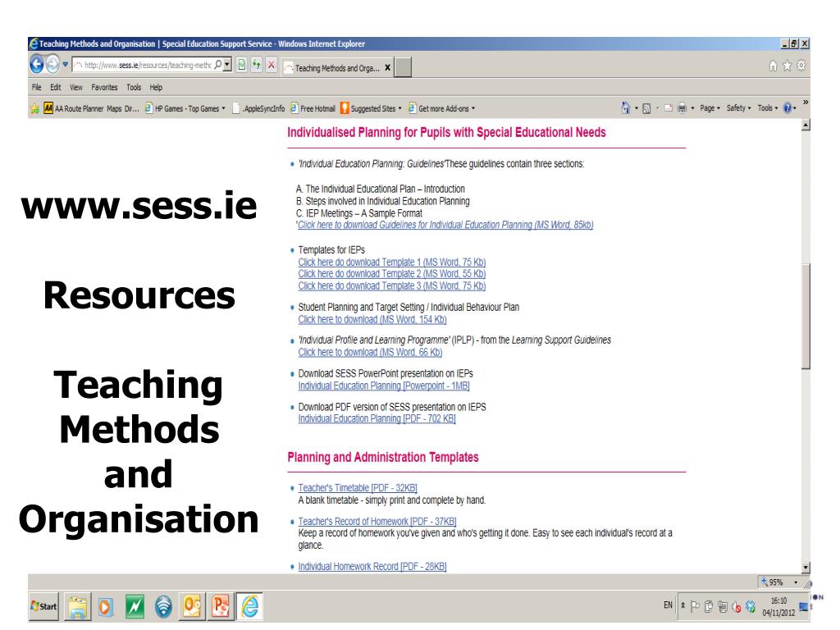Click the vertical scrollbar thumb
The height and width of the screenshot is (630, 840).
[806, 316]
